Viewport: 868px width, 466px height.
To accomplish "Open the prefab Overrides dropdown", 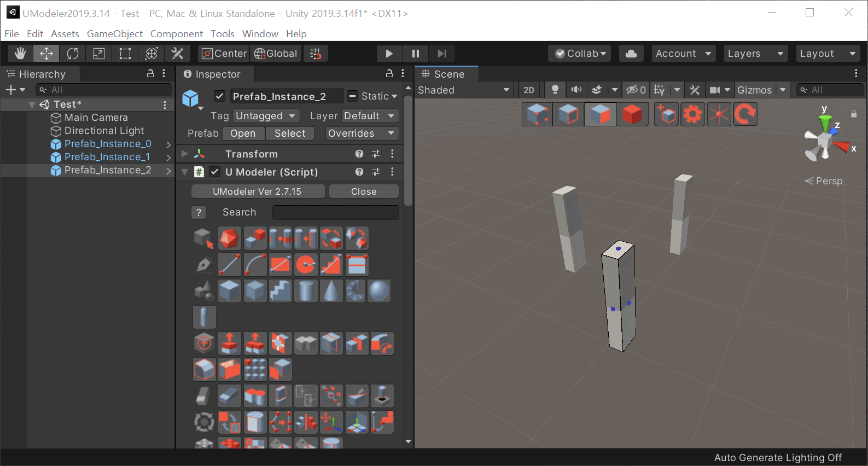I will 361,133.
